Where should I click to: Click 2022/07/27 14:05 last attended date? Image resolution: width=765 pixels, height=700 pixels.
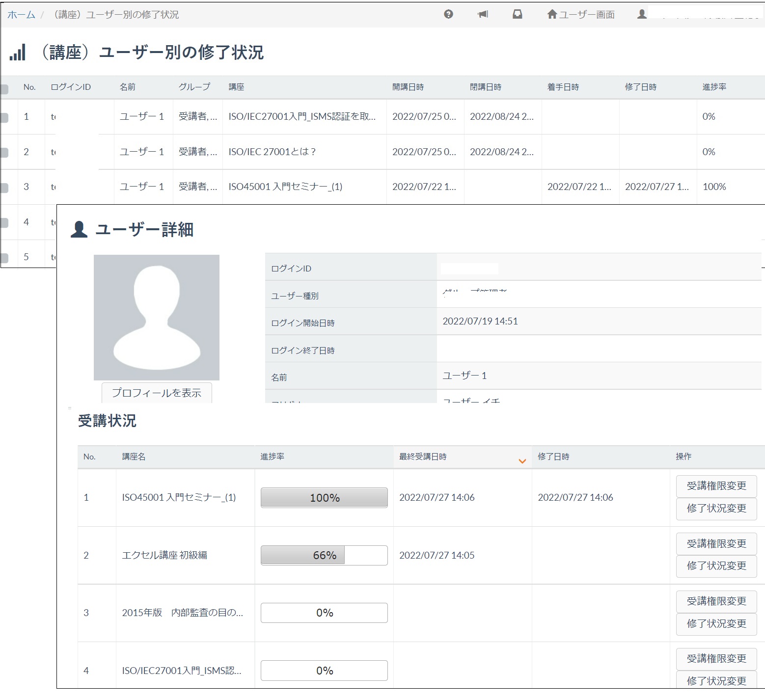click(437, 555)
